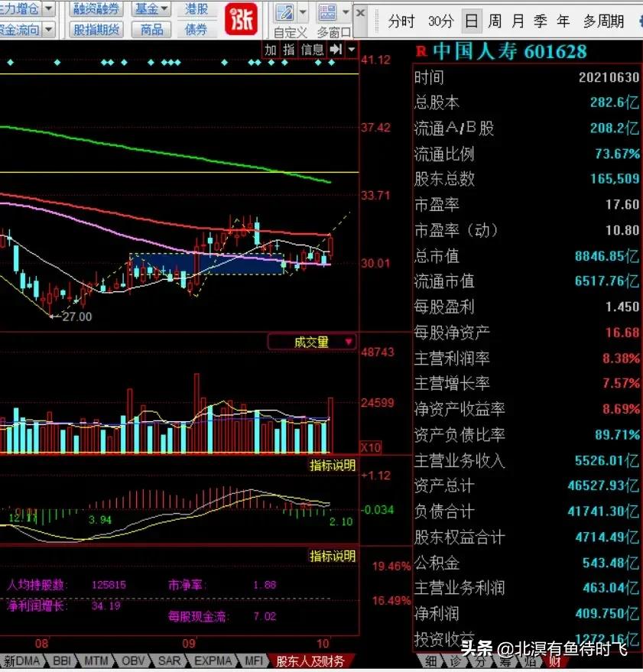
Task: Click the 指 indicator button on chart
Action: (x=288, y=50)
